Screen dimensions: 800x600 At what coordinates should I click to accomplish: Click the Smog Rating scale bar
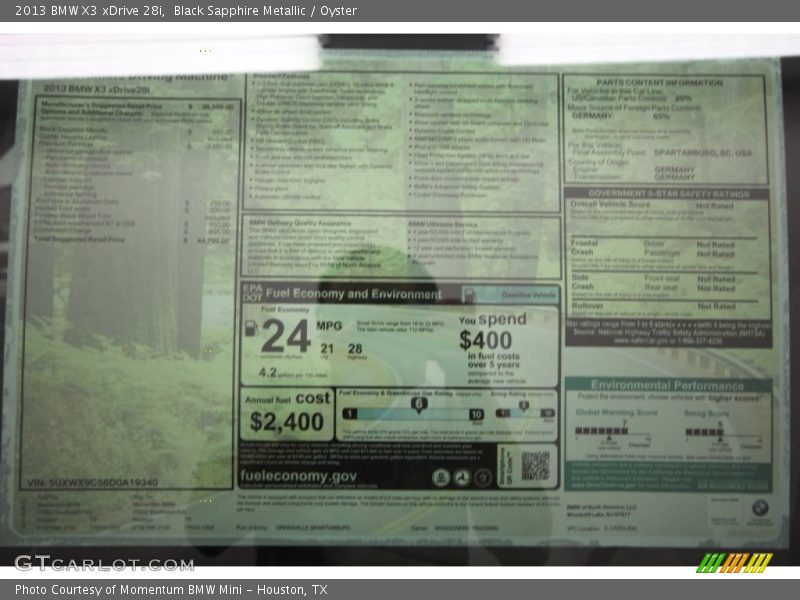[523, 412]
